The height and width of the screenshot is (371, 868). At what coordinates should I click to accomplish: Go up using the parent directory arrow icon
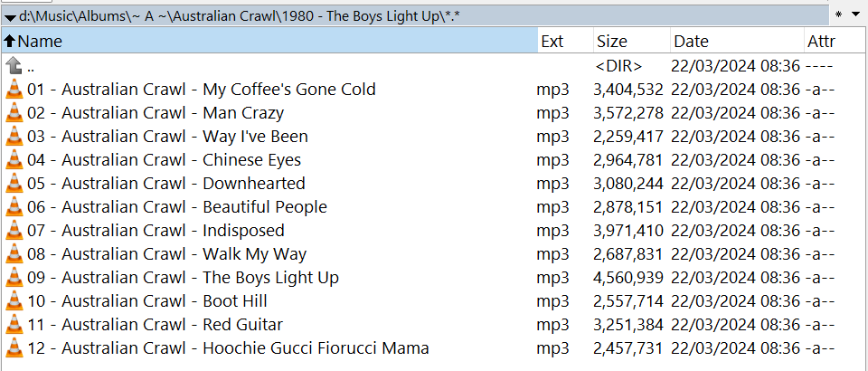[x=14, y=66]
